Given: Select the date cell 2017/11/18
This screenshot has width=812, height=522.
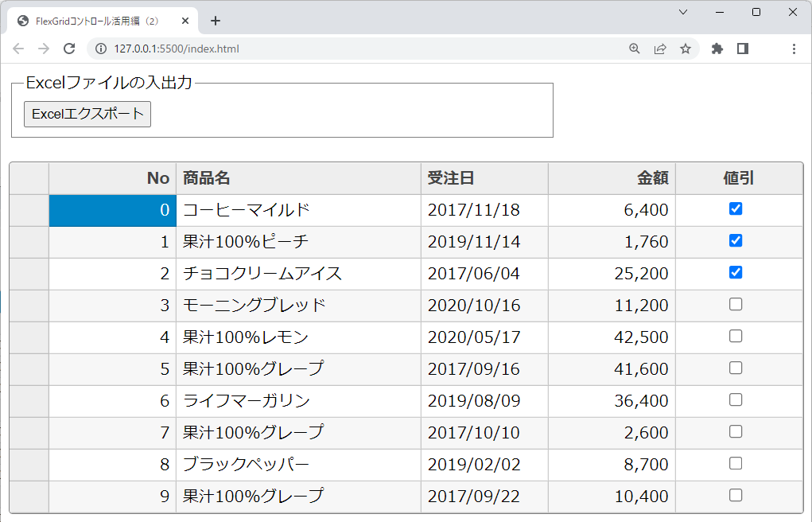Looking at the screenshot, I should [x=484, y=210].
